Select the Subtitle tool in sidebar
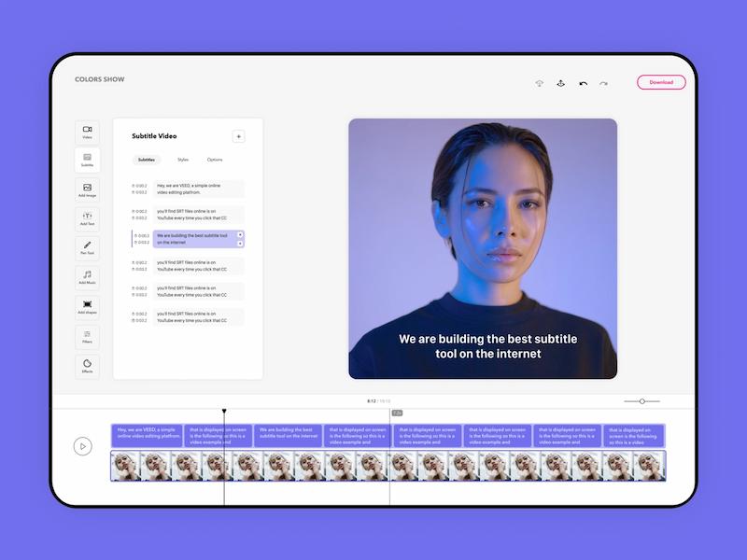Image resolution: width=747 pixels, height=560 pixels. click(87, 160)
